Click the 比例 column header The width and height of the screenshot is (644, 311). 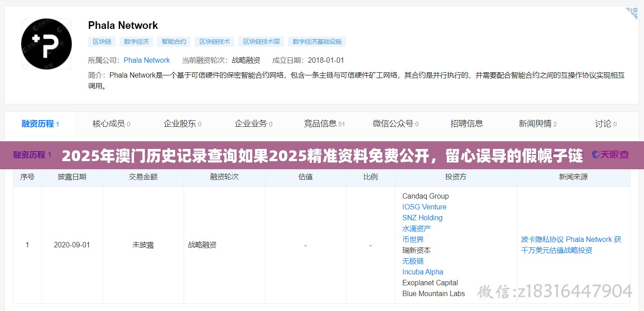pyautogui.click(x=371, y=177)
